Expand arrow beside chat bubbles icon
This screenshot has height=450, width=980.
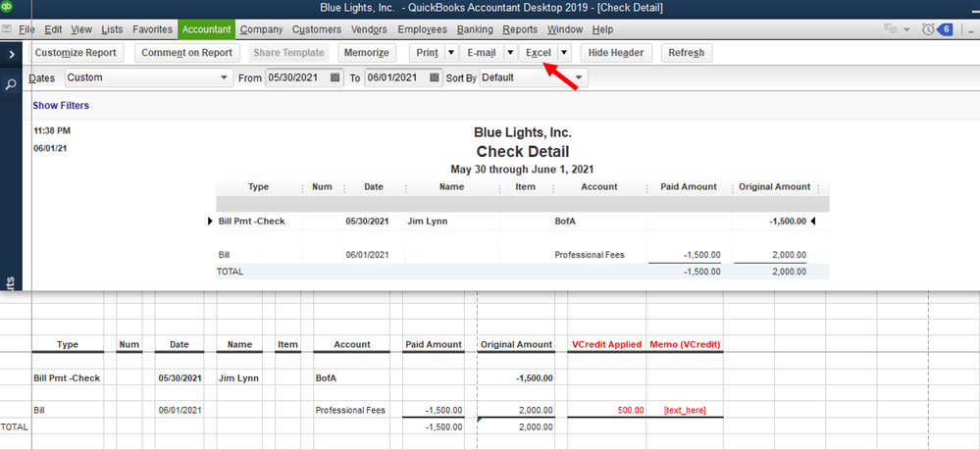point(906,30)
